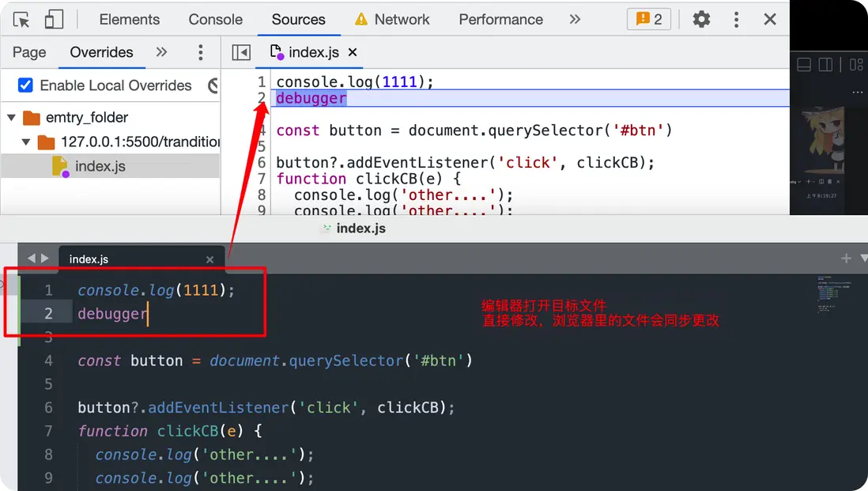Click the clear overrides configuration icon
The width and height of the screenshot is (868, 491).
click(x=213, y=86)
